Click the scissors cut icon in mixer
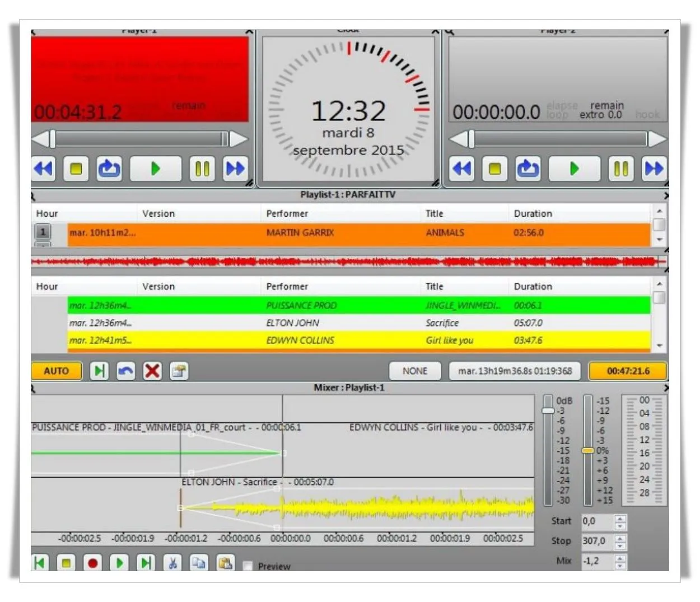Image resolution: width=700 pixels, height=602 pixels. point(172,563)
